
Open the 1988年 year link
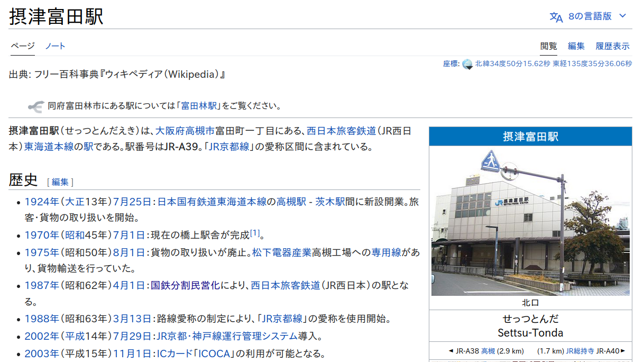click(42, 319)
